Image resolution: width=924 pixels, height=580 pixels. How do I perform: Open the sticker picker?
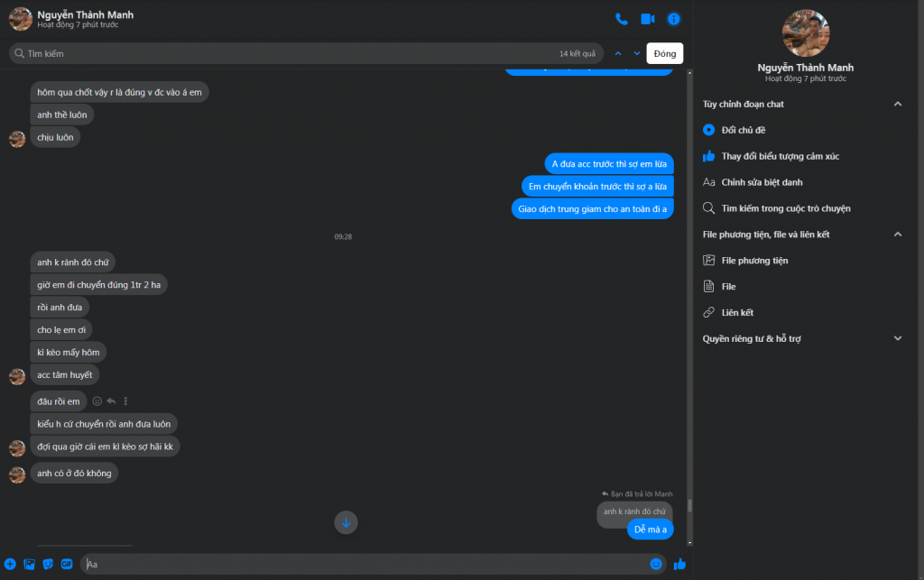tap(48, 565)
